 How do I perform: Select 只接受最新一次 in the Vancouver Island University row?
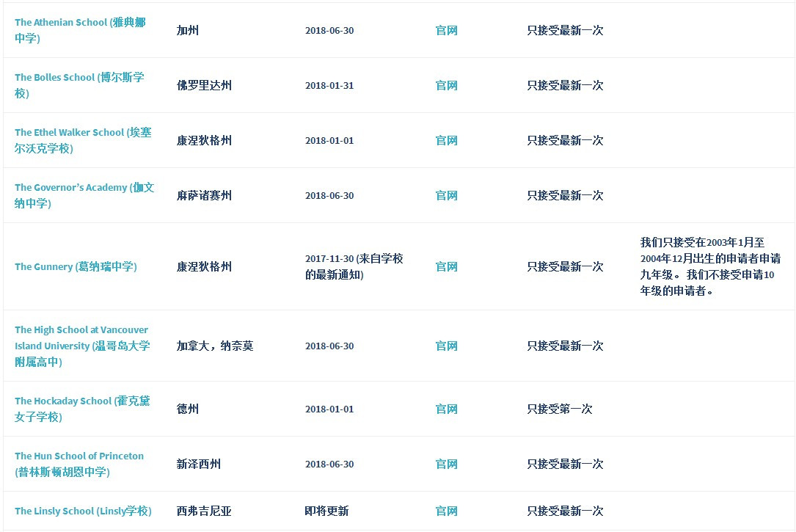click(x=565, y=346)
